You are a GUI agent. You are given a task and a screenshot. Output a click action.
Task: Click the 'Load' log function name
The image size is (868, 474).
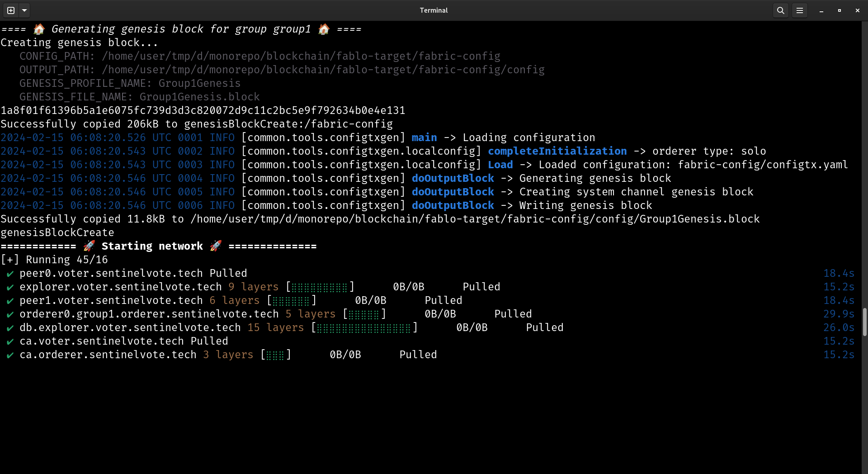500,165
